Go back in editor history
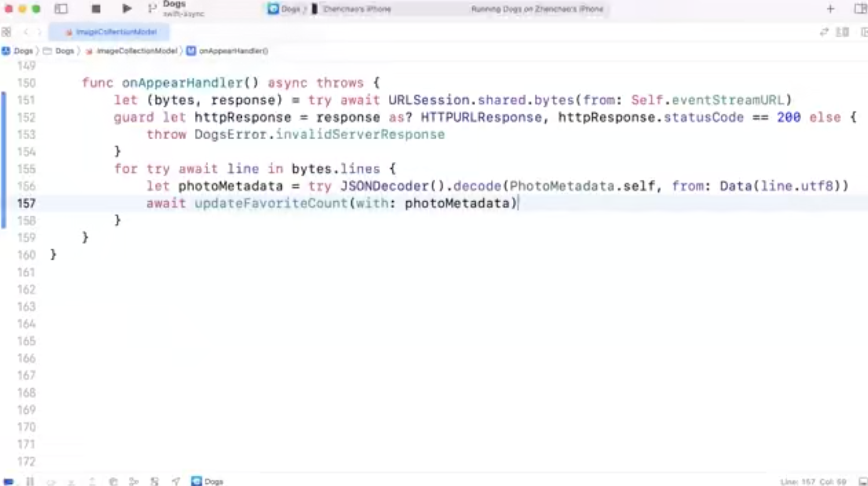The image size is (868, 486). click(26, 32)
